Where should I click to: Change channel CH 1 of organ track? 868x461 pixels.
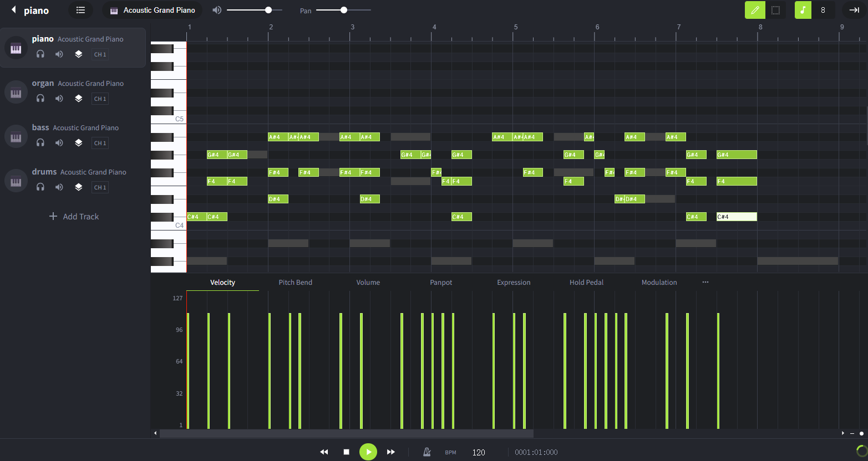pyautogui.click(x=100, y=99)
